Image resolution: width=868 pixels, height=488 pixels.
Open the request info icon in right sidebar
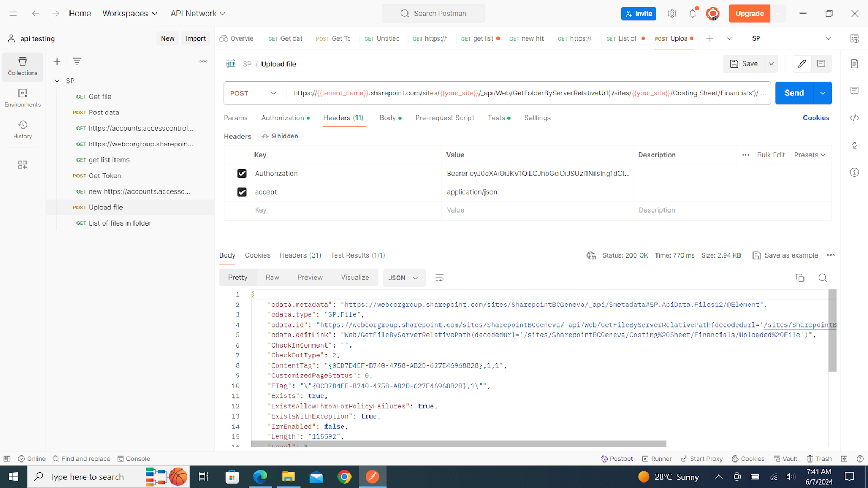[854, 172]
